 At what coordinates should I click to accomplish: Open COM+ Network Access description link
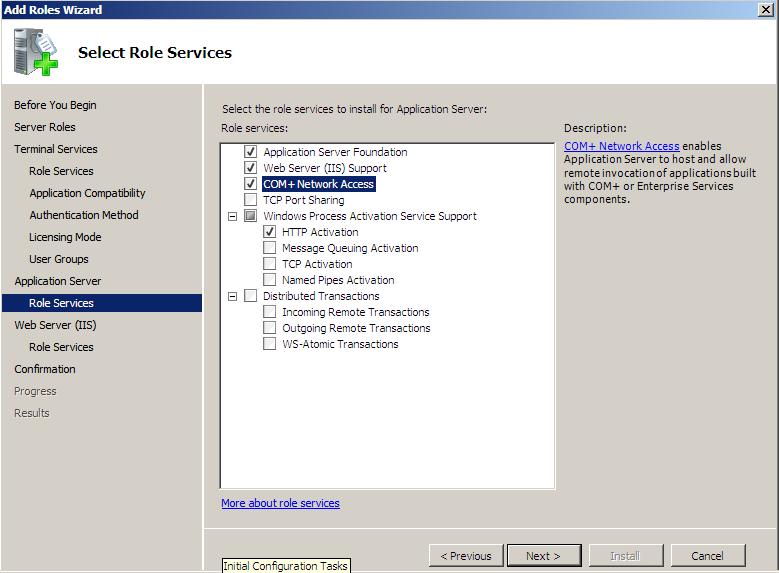(x=622, y=146)
